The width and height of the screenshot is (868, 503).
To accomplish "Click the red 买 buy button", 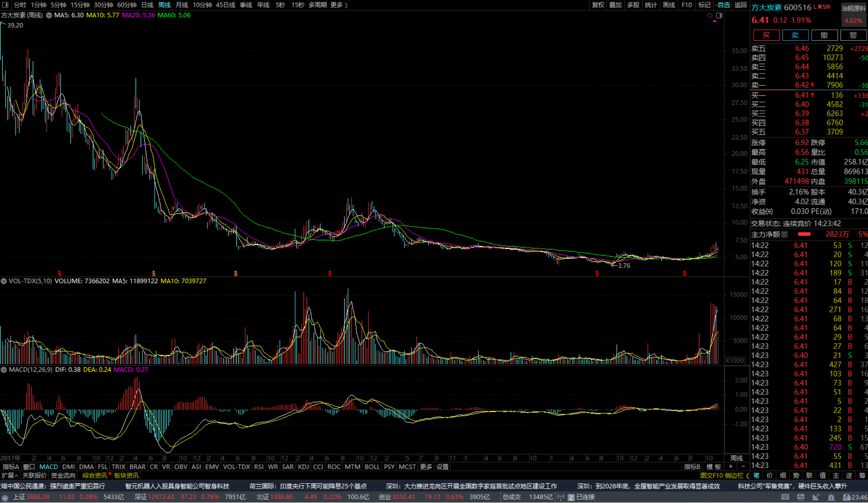I will point(766,35).
